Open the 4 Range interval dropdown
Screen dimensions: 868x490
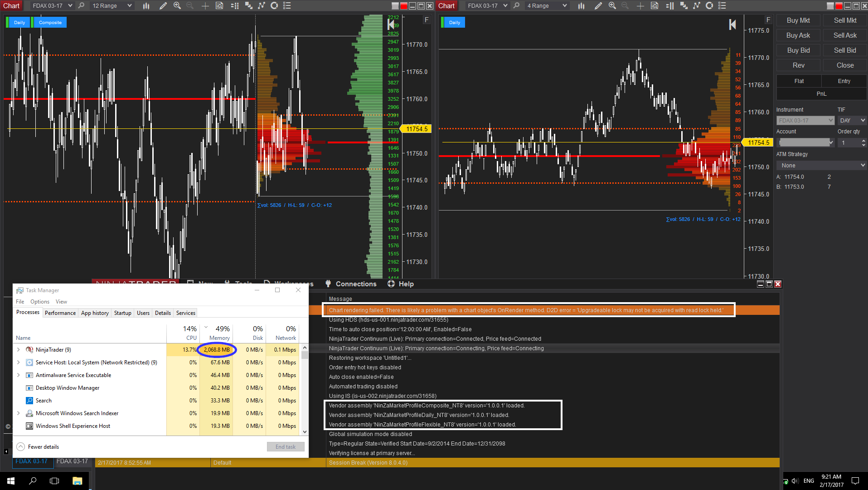click(547, 6)
